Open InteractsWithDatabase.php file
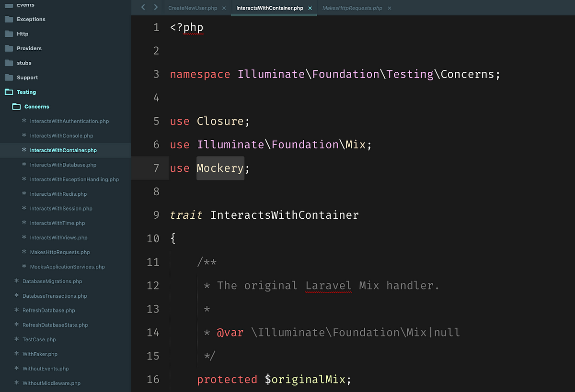The height and width of the screenshot is (392, 575). [x=63, y=165]
